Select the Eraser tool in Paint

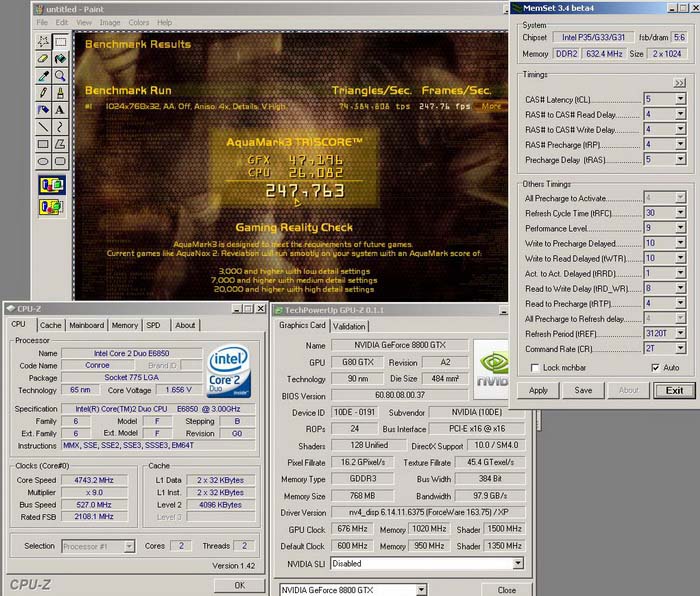43,59
